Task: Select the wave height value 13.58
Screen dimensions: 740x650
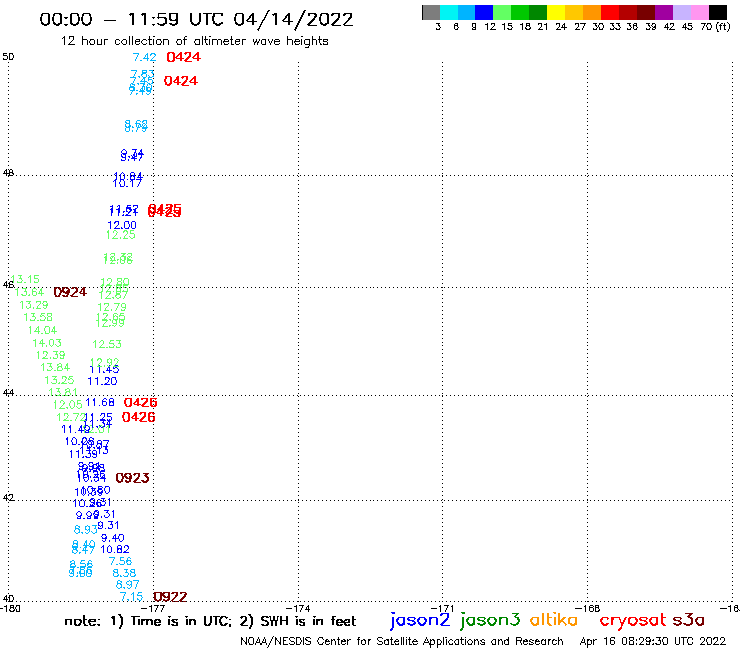Action: coord(38,317)
